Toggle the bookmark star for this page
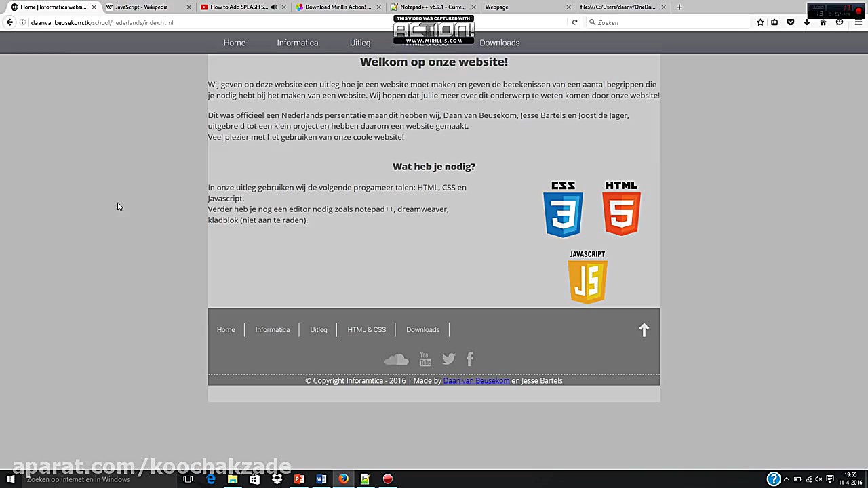 point(760,22)
